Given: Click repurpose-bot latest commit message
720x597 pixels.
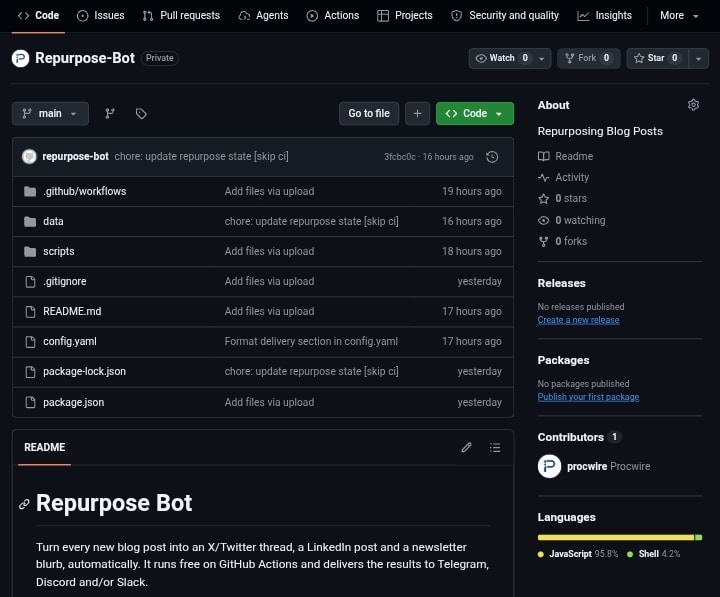Looking at the screenshot, I should 202,157.
